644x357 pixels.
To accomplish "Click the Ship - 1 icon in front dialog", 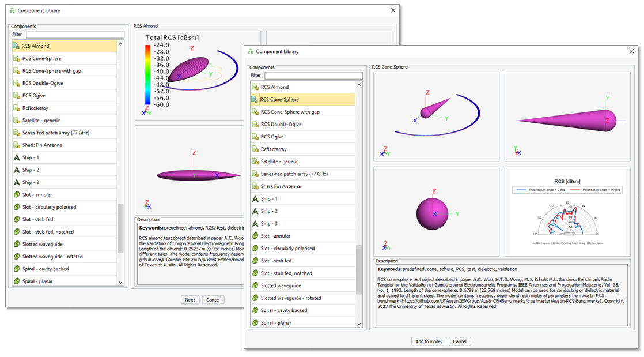I will tap(256, 199).
